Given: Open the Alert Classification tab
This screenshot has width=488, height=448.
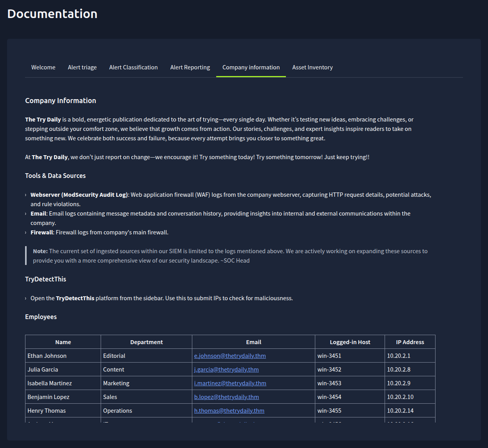Looking at the screenshot, I should (134, 67).
